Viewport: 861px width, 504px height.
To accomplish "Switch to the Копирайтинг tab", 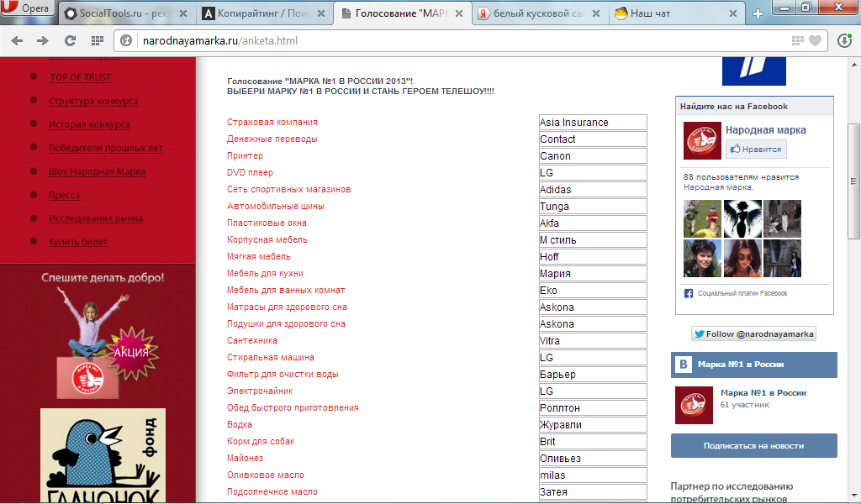I will point(265,13).
